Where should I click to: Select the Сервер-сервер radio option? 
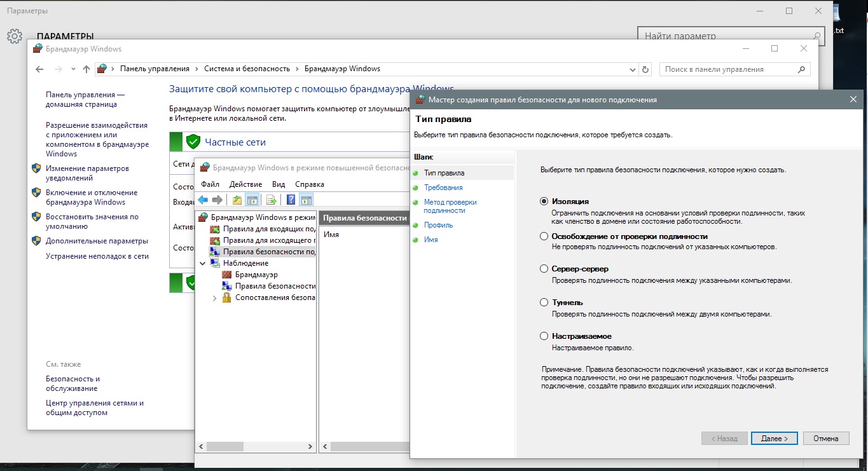click(x=544, y=269)
